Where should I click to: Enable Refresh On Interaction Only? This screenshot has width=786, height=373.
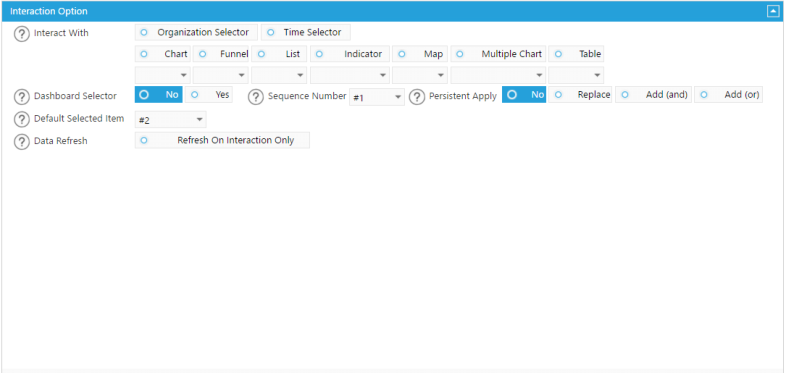click(222, 140)
